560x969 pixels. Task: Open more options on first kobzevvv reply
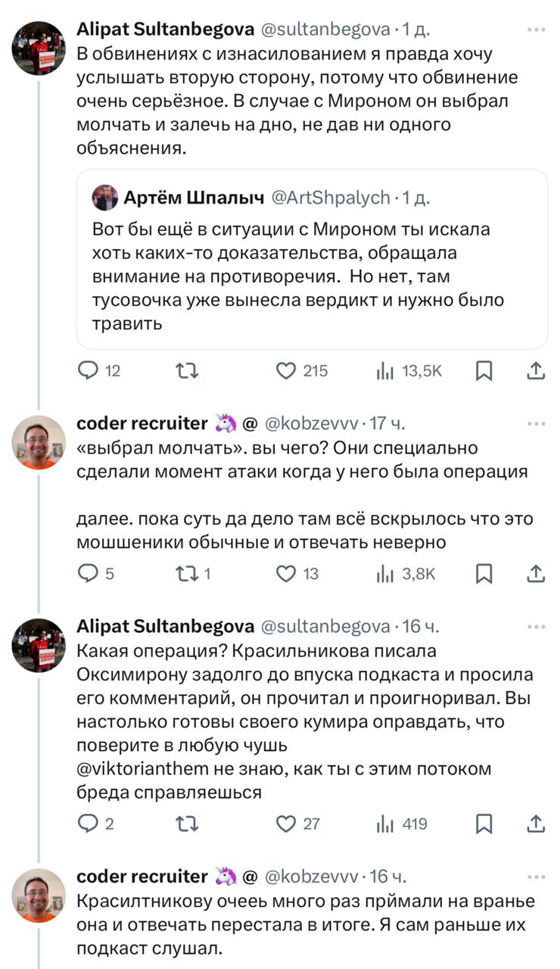pos(536,423)
